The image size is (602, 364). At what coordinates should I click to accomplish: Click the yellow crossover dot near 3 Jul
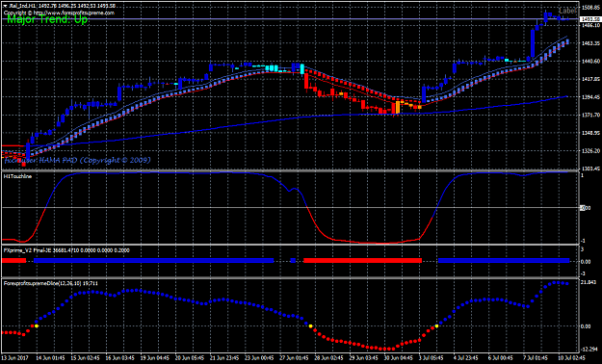(436, 326)
